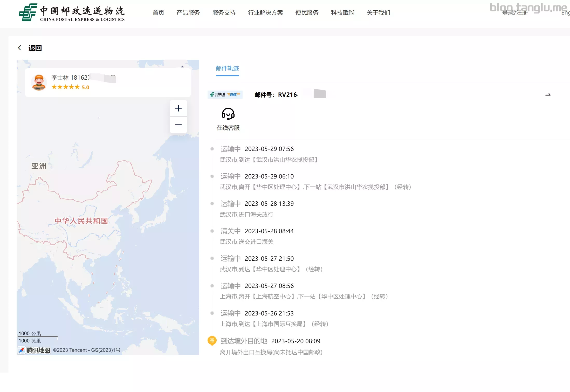
Task: Click the 返回 back link
Action: [35, 48]
